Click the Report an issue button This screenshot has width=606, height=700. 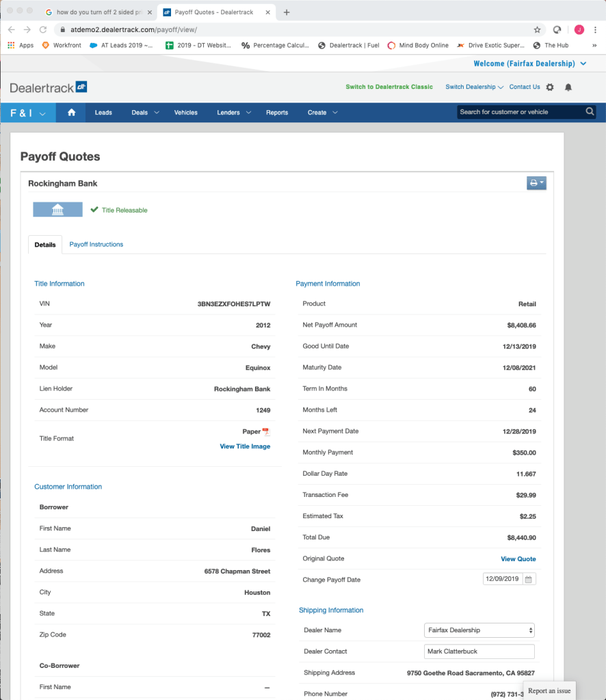pos(549,690)
